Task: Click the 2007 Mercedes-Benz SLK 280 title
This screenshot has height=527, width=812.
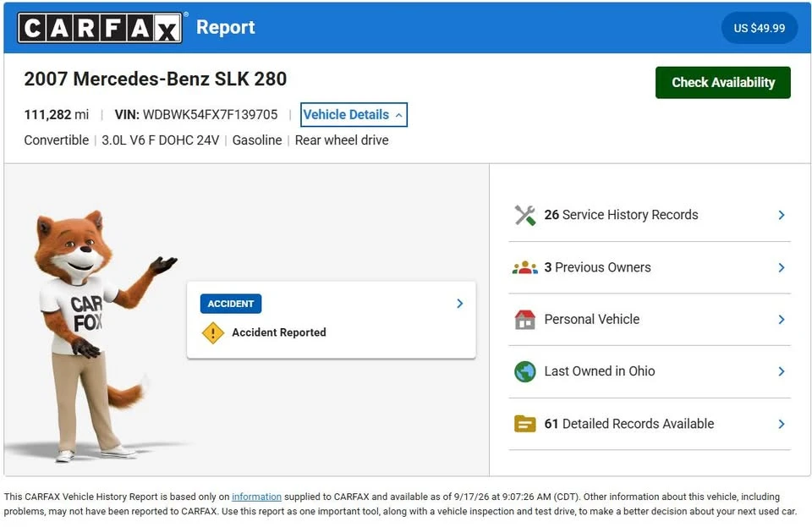Action: [156, 80]
